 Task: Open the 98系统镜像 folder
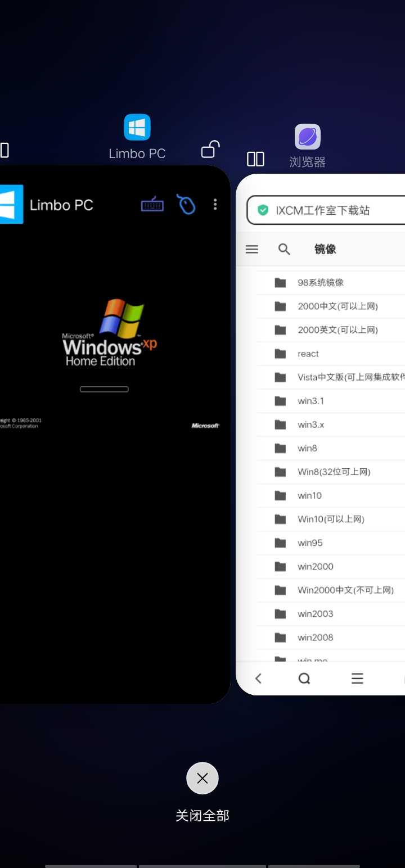321,283
